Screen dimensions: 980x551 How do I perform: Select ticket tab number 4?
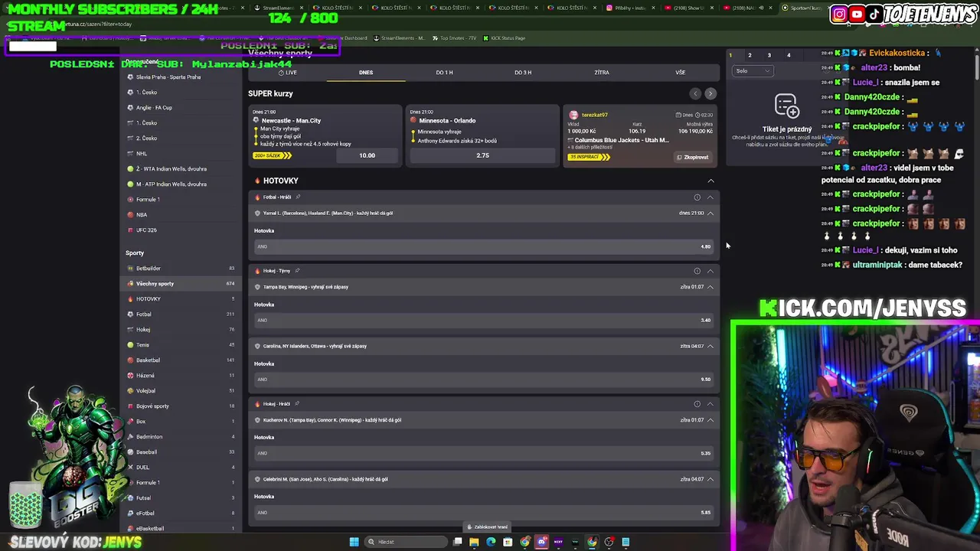789,55
